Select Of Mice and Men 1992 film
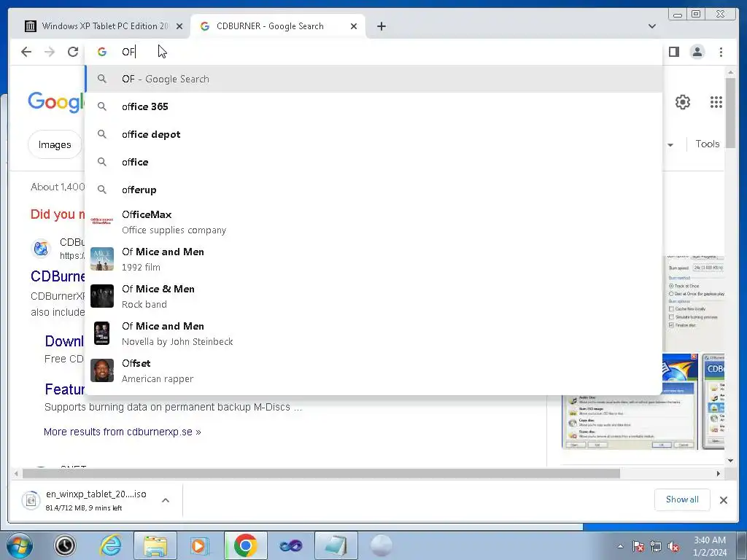The width and height of the screenshot is (747, 560). (374, 259)
